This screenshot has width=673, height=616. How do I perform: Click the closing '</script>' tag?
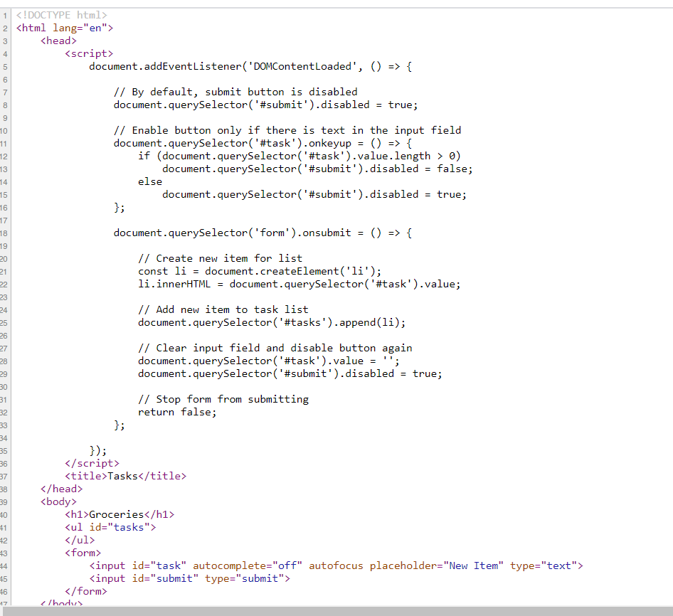(x=92, y=463)
